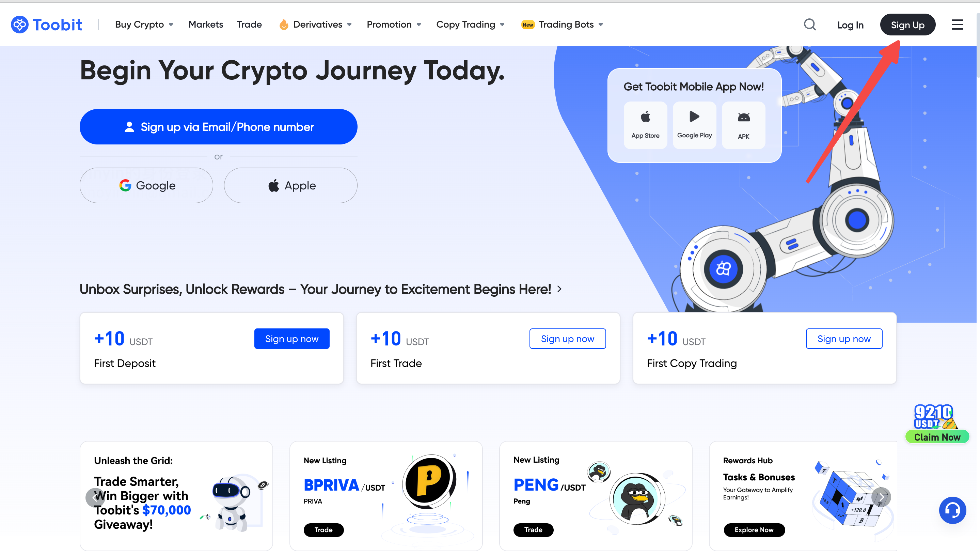Click Sign up now for First Copy Trading
Screen dimensions: 980x556
pyautogui.click(x=844, y=339)
